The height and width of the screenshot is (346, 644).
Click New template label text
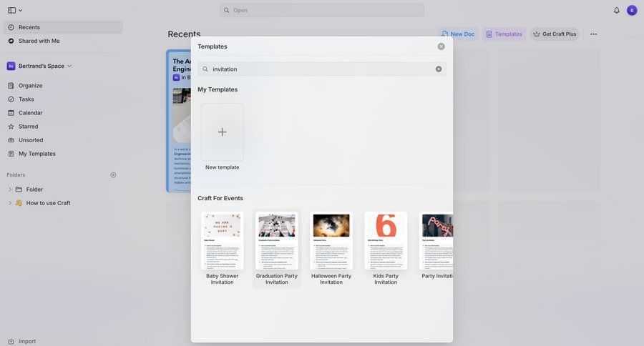tap(223, 167)
